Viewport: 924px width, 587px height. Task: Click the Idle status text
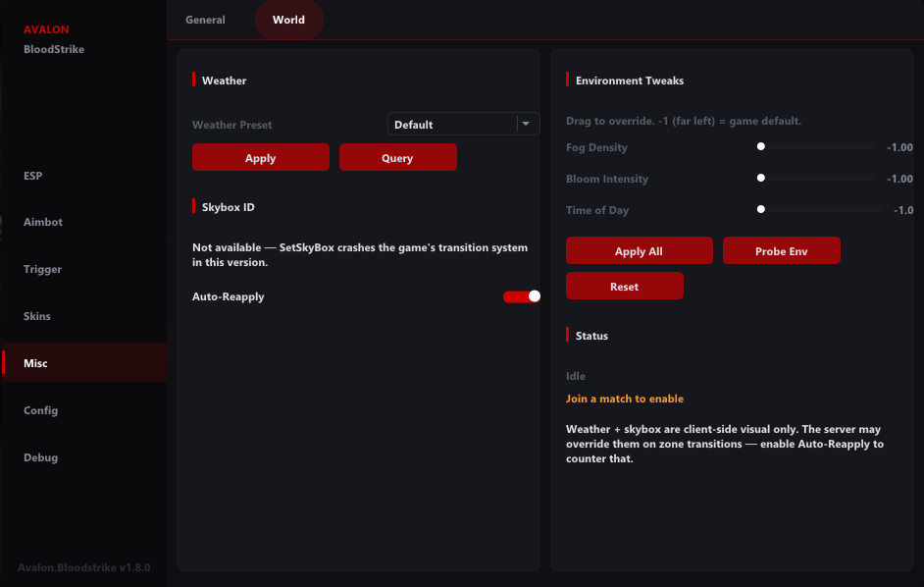[x=576, y=376]
